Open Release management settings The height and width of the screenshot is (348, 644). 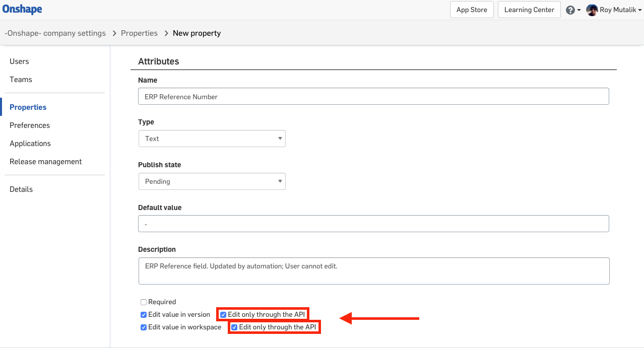pos(46,162)
